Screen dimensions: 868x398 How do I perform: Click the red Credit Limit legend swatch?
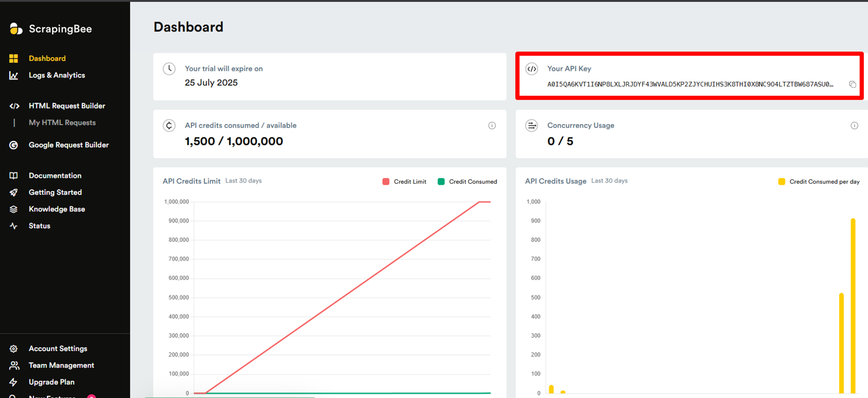point(386,181)
